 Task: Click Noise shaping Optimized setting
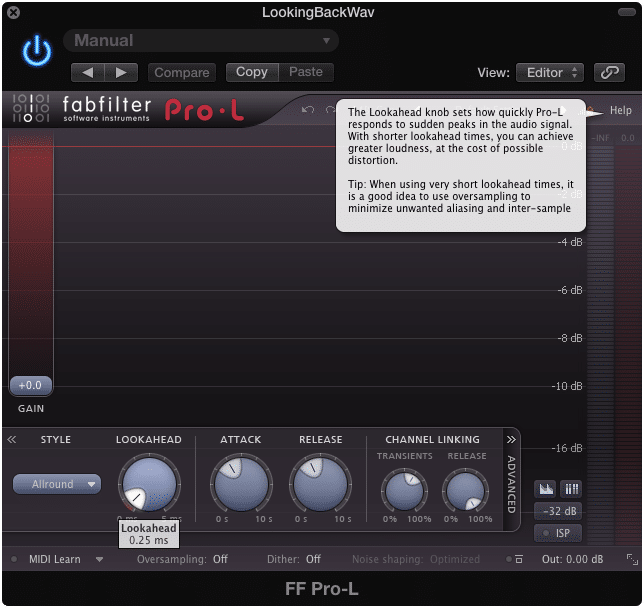416,559
